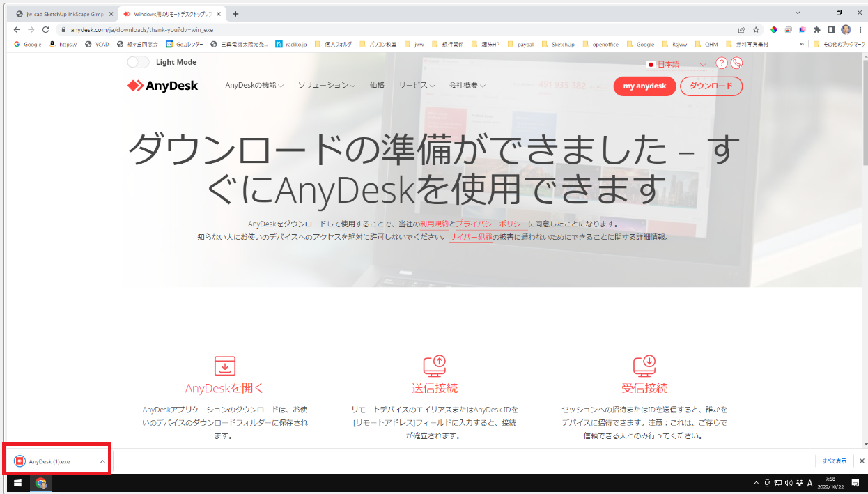Expand the overflow bookmarks chevron
868x494 pixels.
tap(801, 44)
